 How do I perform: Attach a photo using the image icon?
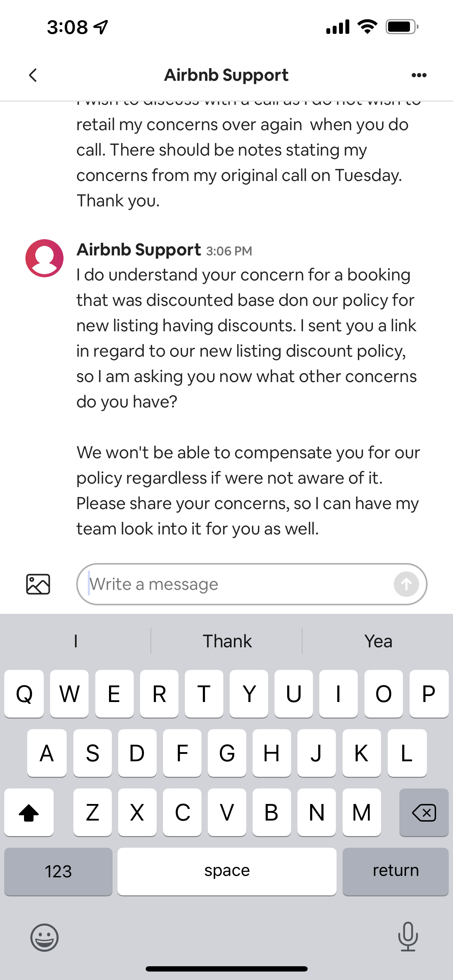38,584
